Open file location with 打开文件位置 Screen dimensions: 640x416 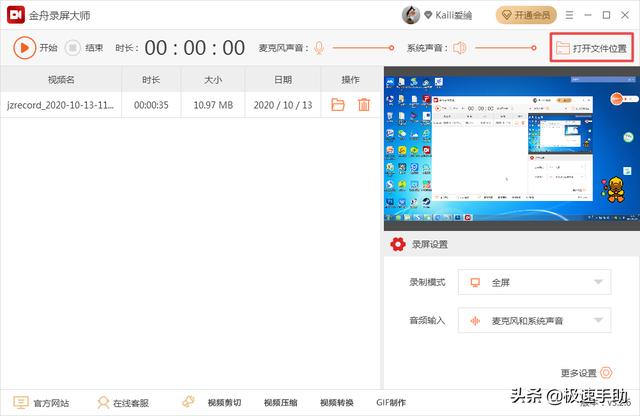pyautogui.click(x=591, y=48)
